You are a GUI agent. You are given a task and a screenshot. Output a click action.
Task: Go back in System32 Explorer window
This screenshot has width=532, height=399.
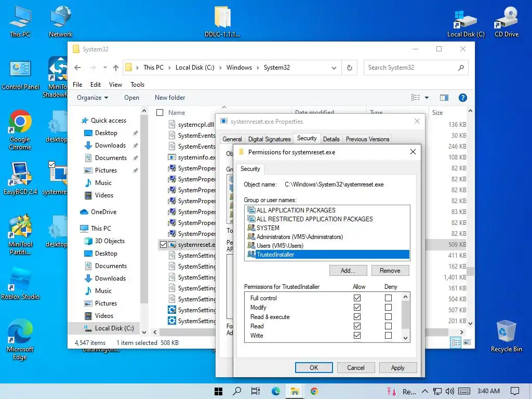[x=77, y=68]
